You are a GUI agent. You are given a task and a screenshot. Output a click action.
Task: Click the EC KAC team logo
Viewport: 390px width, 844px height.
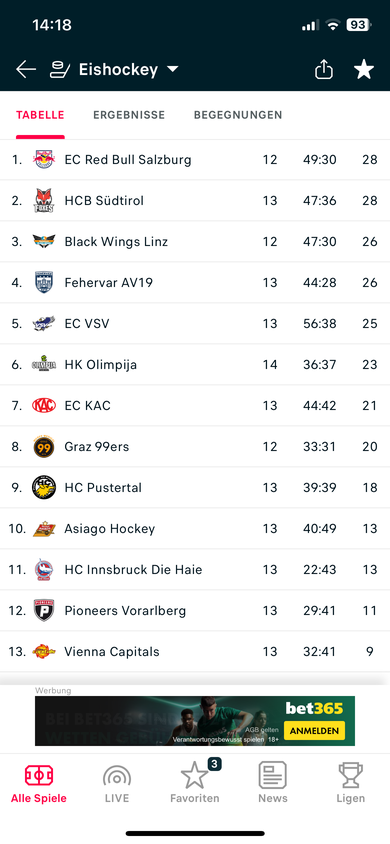(44, 405)
